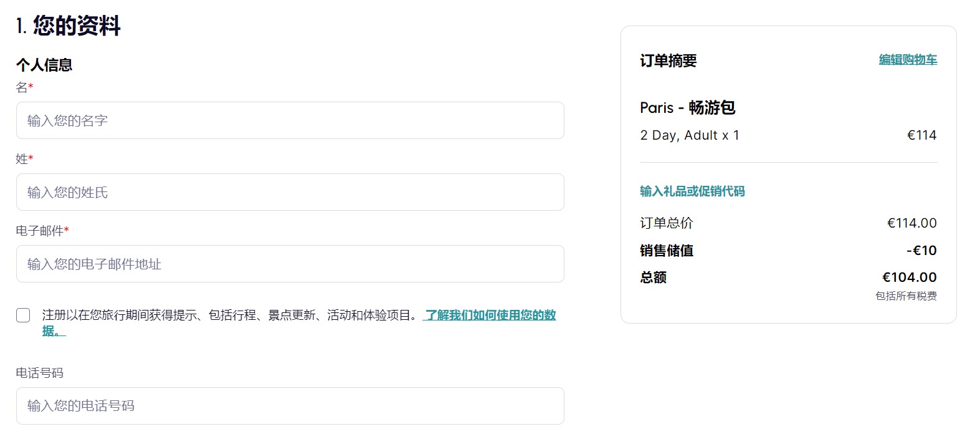Click the 名 field label
Image resolution: width=980 pixels, height=429 pixels.
point(22,88)
